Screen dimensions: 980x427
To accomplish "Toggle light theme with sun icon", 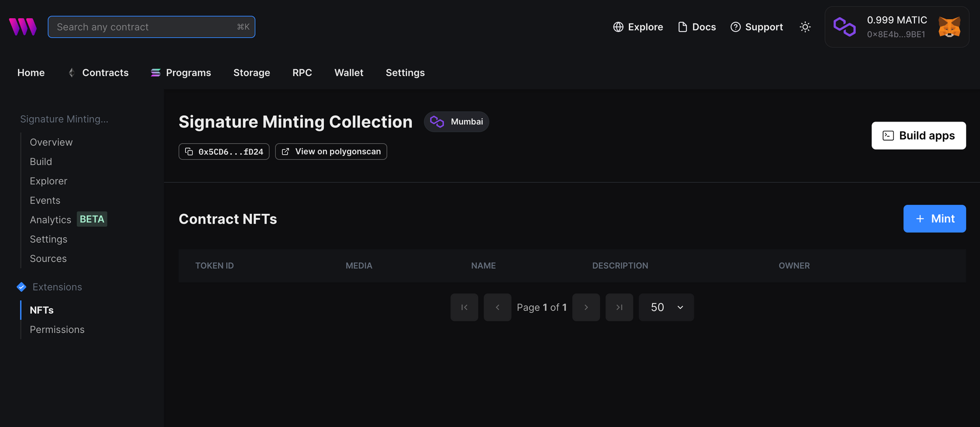I will [x=805, y=27].
